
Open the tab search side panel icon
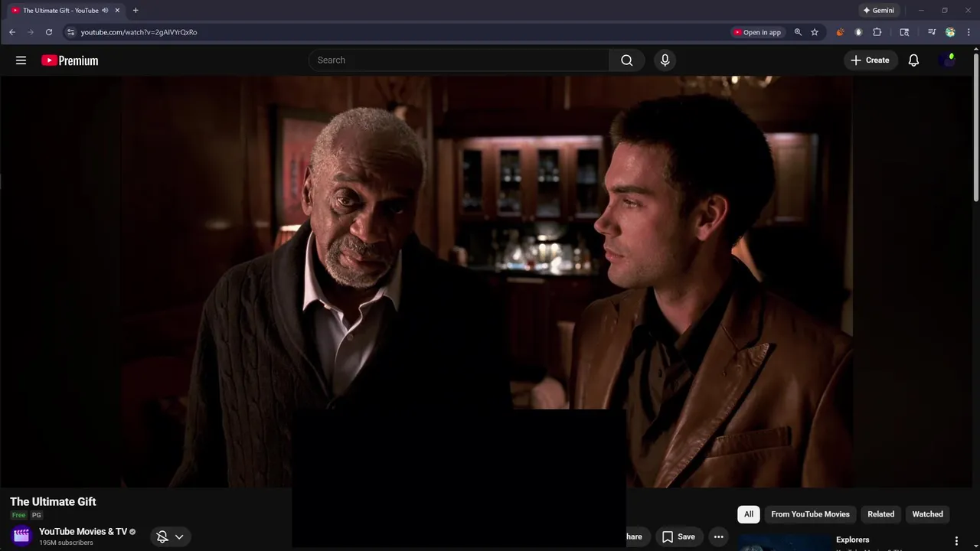pyautogui.click(x=904, y=32)
